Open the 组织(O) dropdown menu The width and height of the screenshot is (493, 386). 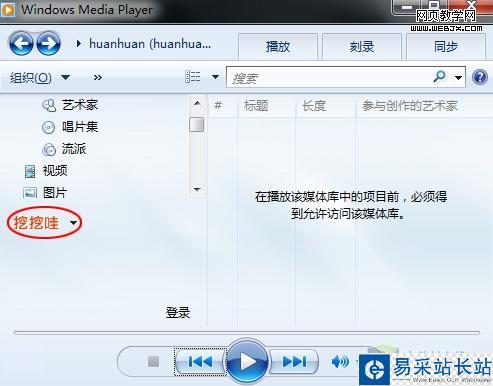(x=40, y=78)
